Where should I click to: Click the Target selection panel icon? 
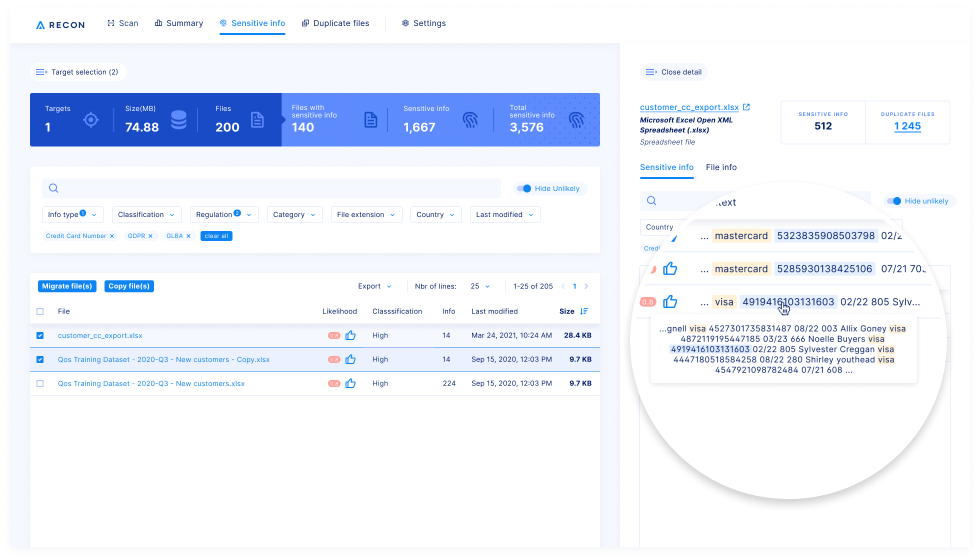pyautogui.click(x=41, y=72)
